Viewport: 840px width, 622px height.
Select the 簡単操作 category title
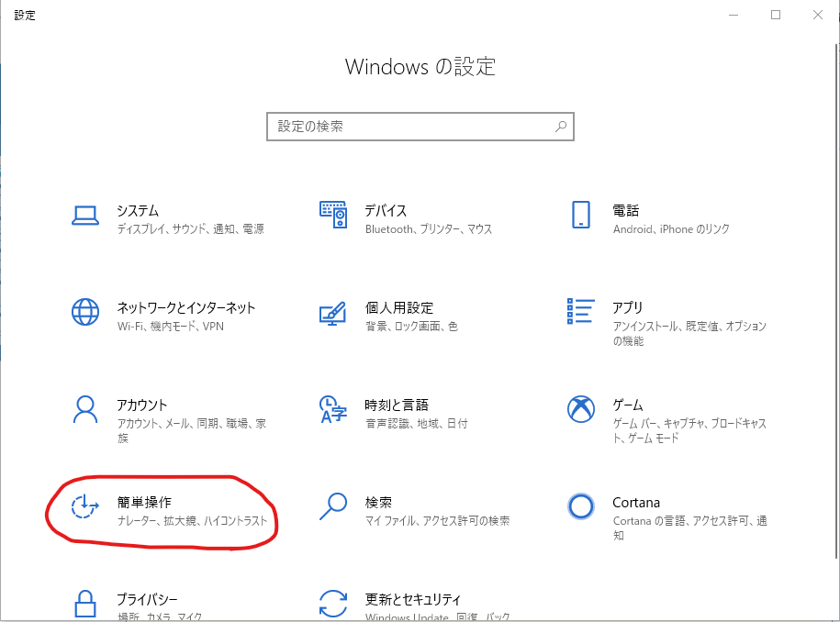[145, 502]
